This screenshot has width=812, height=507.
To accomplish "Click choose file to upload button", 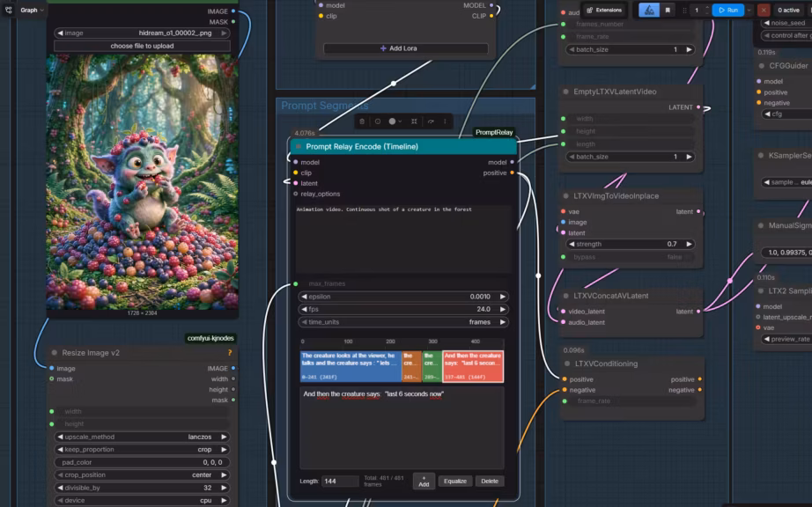I will (x=142, y=46).
